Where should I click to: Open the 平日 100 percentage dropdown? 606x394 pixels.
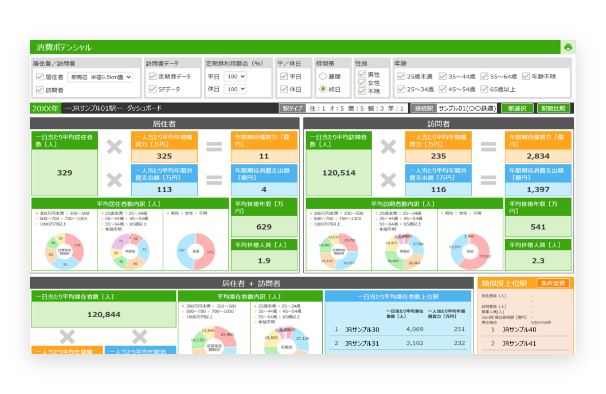point(235,76)
